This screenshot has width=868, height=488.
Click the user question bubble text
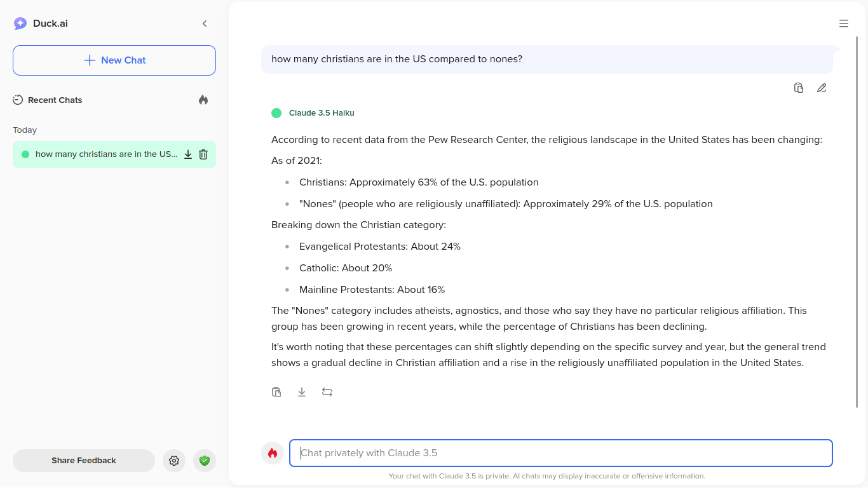tap(397, 59)
